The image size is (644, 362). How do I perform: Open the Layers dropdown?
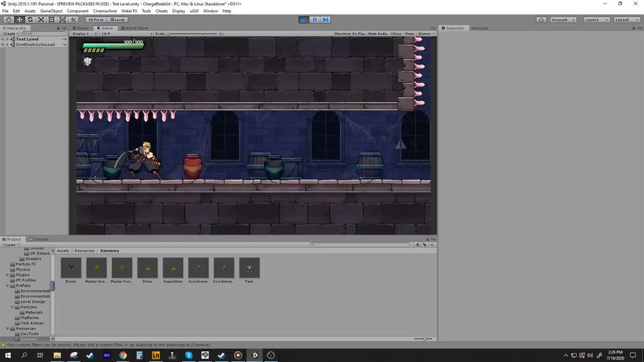[596, 20]
